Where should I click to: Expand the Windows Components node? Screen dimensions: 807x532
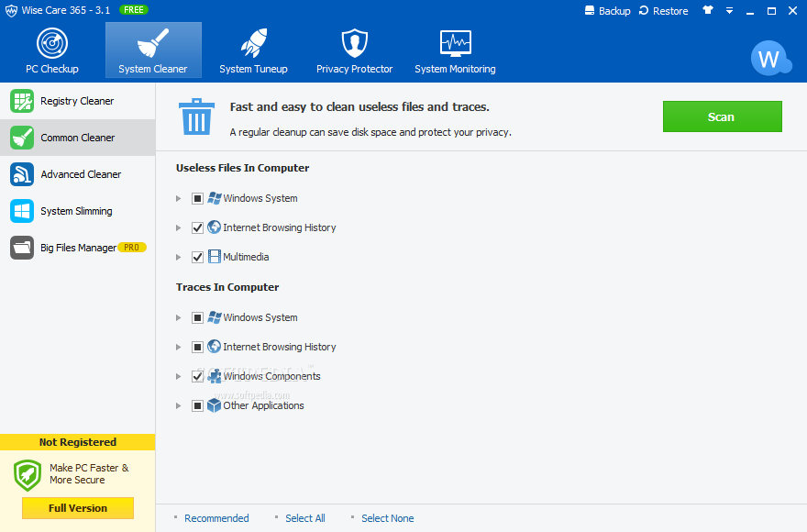pos(178,376)
